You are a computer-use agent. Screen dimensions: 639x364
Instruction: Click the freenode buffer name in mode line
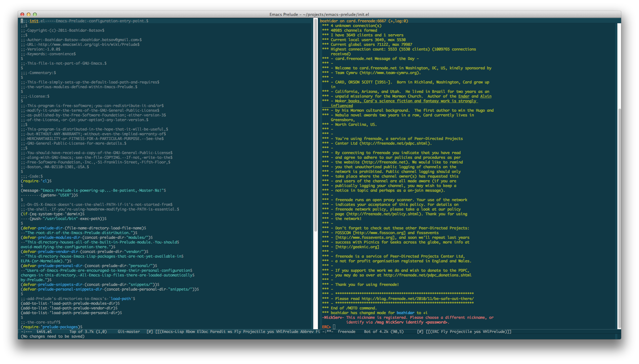tap(347, 332)
